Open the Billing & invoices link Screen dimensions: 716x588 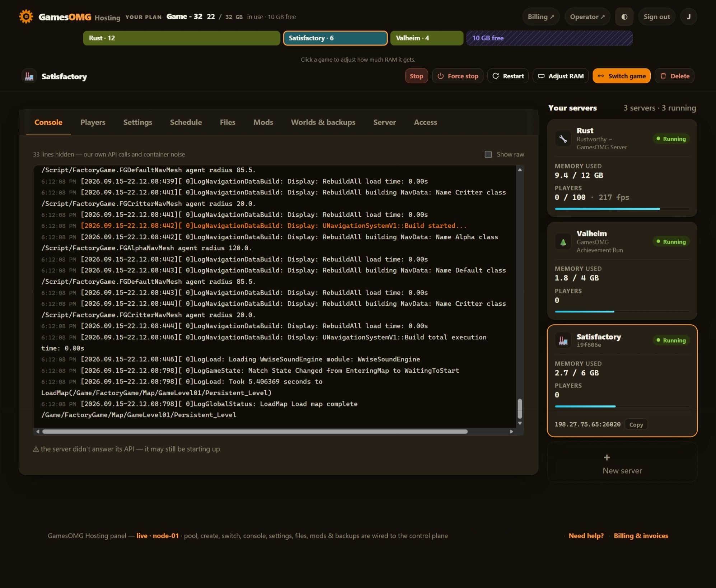(641, 536)
